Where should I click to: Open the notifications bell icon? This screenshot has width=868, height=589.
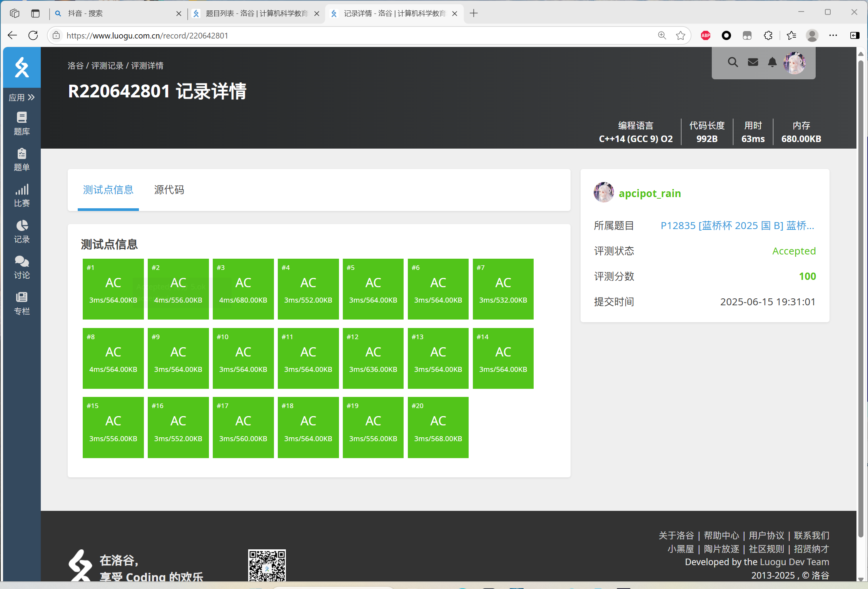tap(772, 62)
